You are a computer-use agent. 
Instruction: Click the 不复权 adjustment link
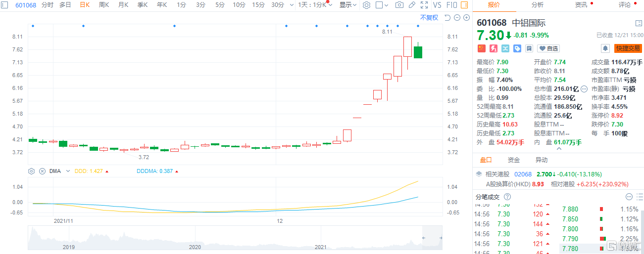(429, 18)
